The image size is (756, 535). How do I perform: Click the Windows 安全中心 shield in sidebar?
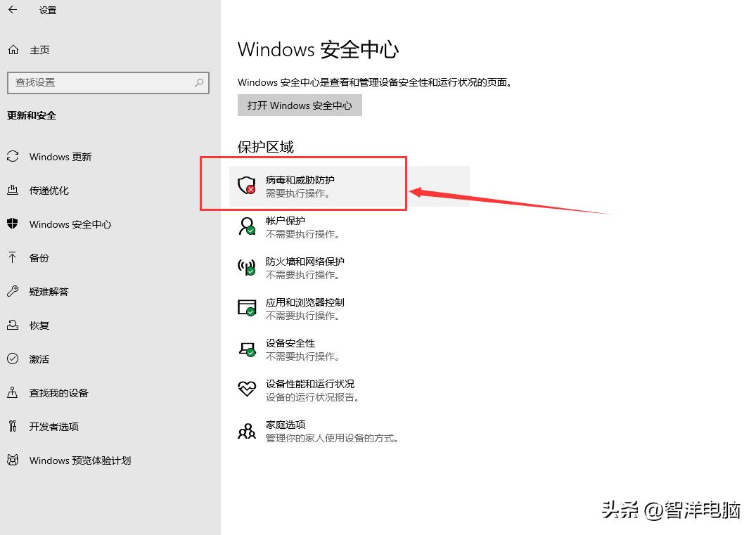coord(13,224)
